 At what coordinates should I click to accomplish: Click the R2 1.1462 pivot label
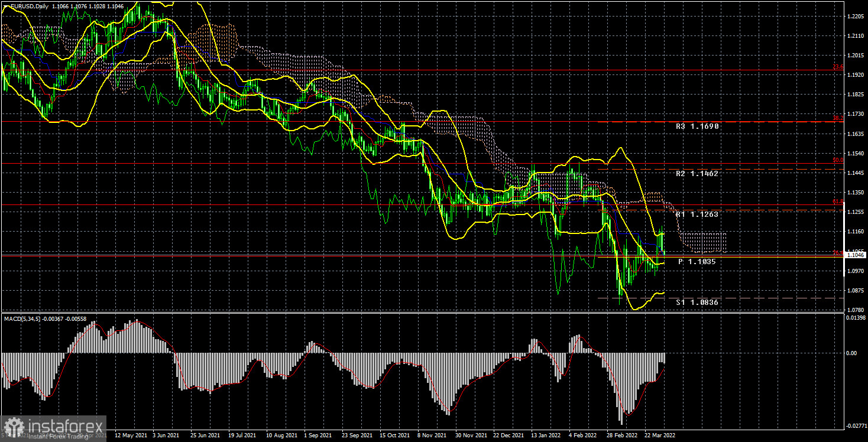click(x=697, y=174)
